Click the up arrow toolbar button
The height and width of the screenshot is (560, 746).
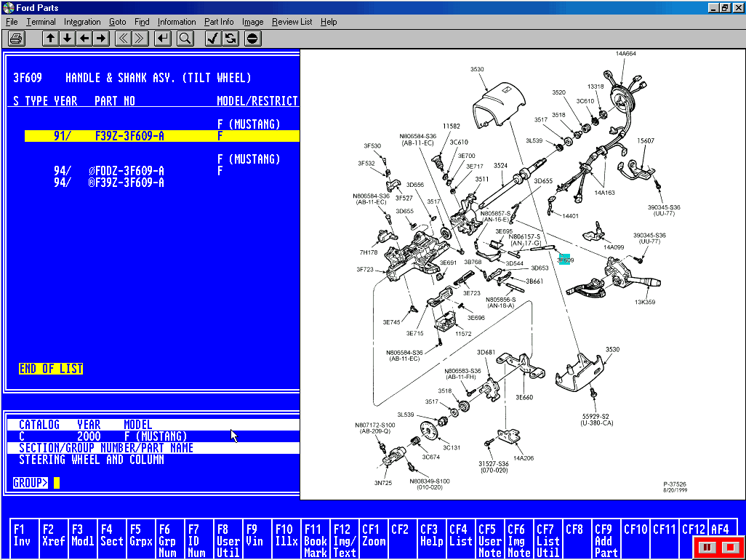coord(50,39)
